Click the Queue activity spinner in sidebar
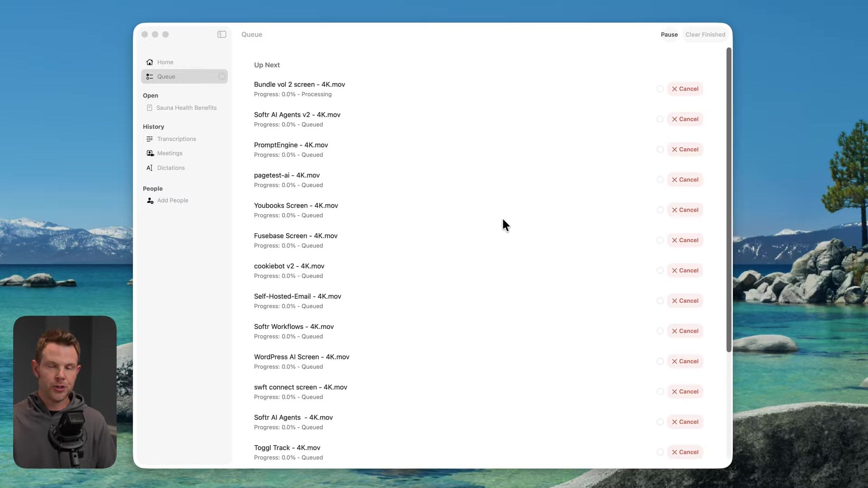 click(x=222, y=76)
